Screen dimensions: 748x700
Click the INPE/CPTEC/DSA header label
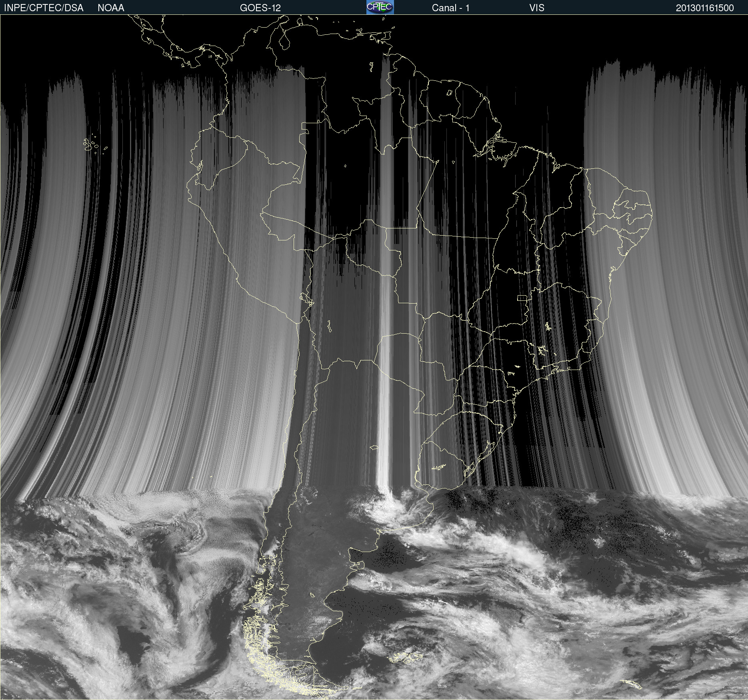click(44, 8)
